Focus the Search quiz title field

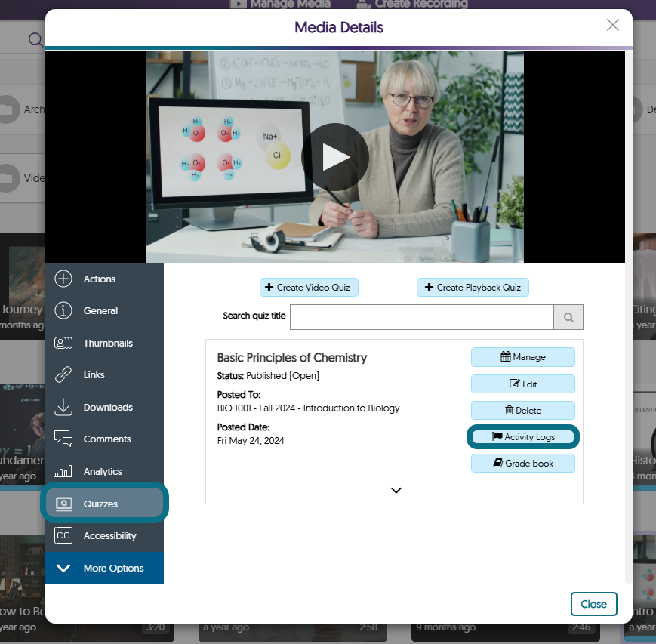pos(422,317)
